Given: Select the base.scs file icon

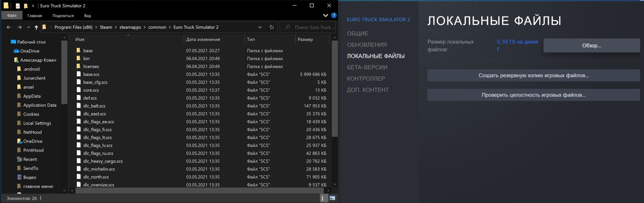Looking at the screenshot, I should [79, 74].
